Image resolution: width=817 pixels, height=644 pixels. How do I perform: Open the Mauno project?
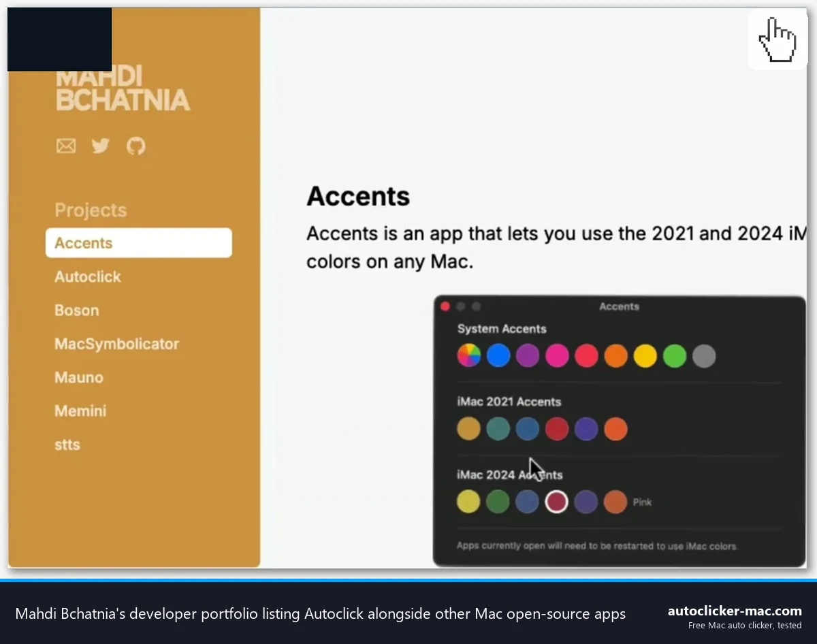[79, 377]
